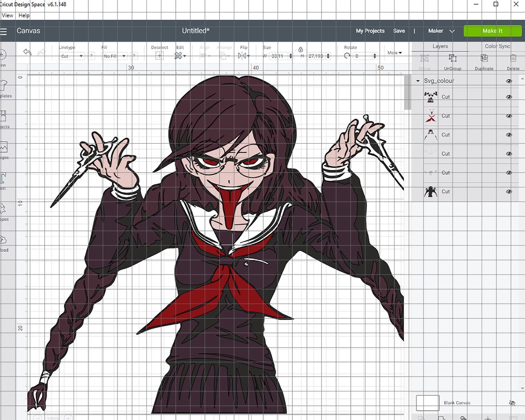Switch to the Layers tab

pos(440,46)
